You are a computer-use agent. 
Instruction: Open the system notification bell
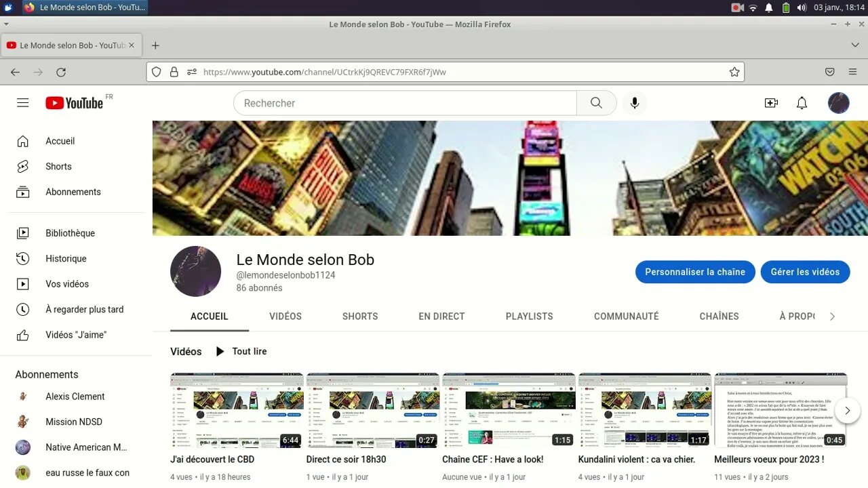769,7
